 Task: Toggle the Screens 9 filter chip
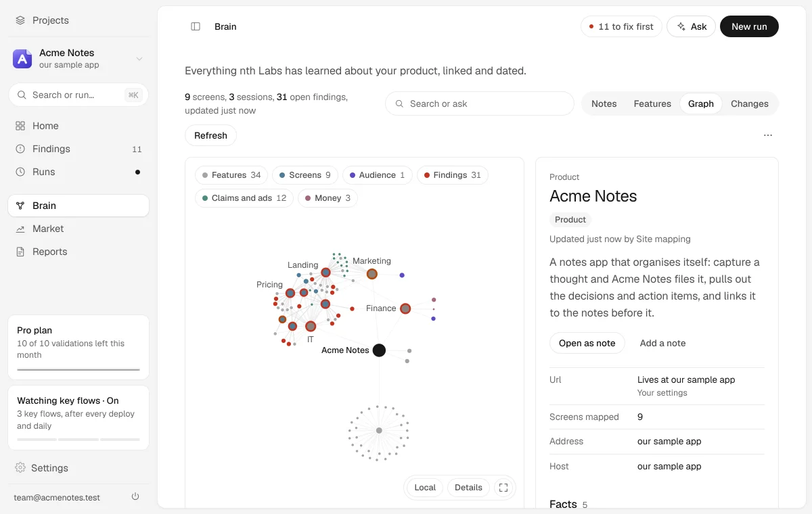(305, 175)
